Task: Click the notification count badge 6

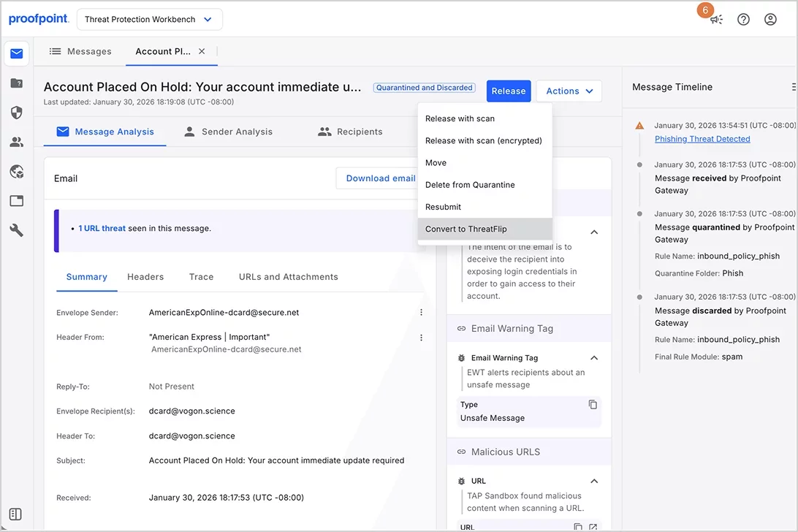Action: (x=705, y=10)
